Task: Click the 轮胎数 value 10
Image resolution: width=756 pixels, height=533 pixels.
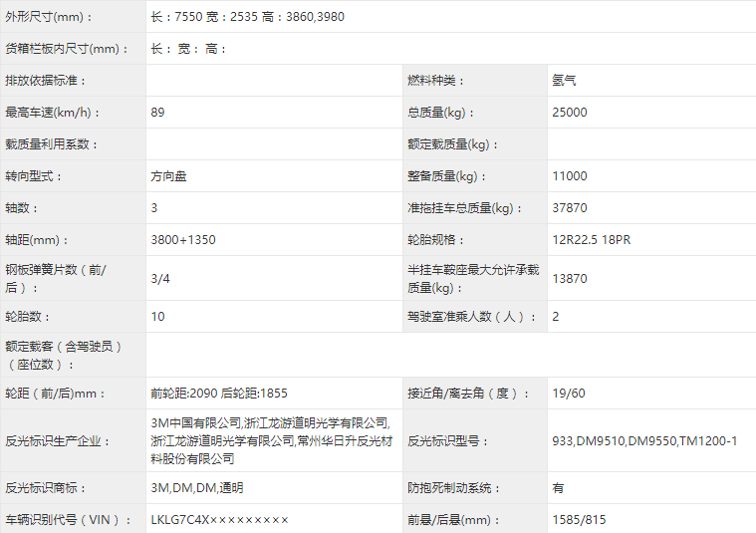Action: tap(157, 317)
